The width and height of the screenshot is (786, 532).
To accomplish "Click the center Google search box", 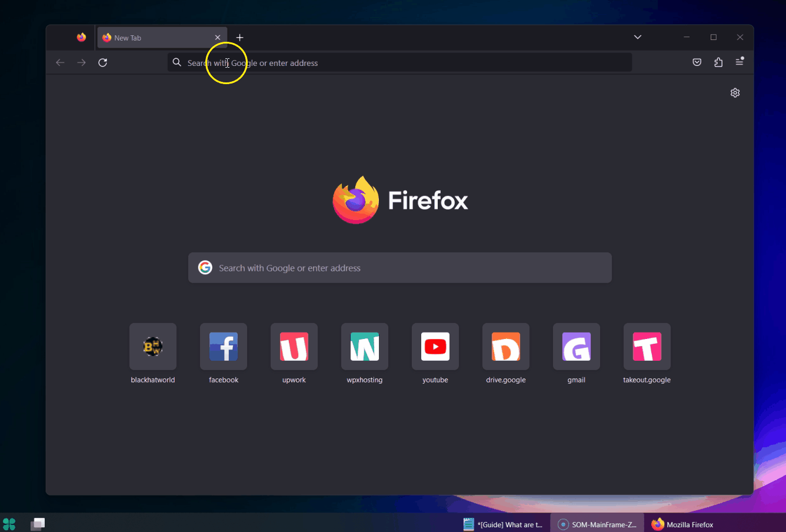I will pos(400,268).
